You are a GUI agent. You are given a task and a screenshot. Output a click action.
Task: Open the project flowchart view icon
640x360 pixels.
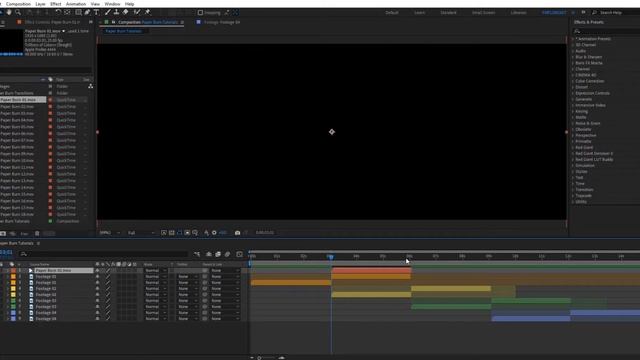(90, 86)
